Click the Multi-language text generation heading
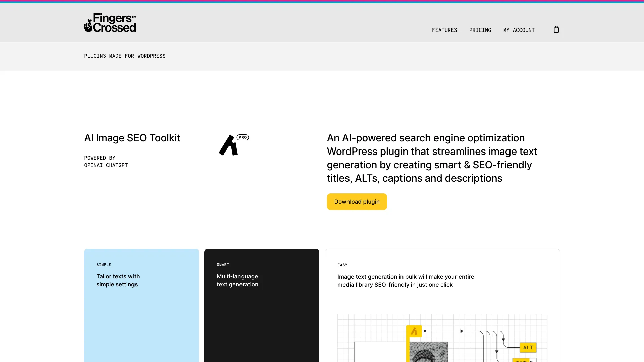 pos(237,280)
